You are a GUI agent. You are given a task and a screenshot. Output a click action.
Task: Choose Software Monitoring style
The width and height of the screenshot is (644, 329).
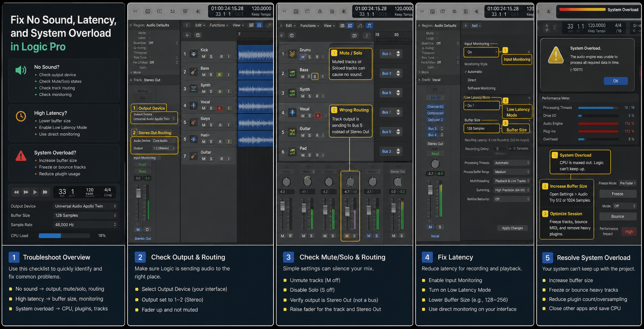tap(481, 88)
